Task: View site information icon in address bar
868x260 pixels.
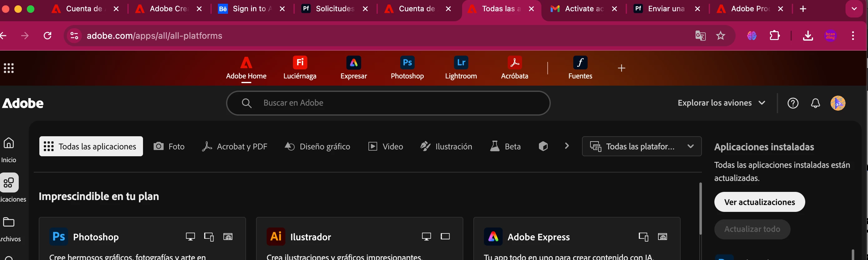Action: point(75,35)
